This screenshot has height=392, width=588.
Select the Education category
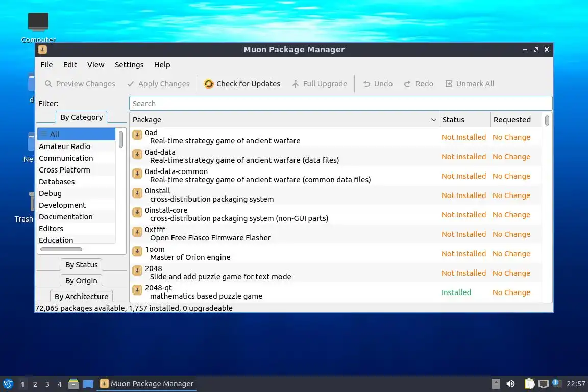[77, 240]
